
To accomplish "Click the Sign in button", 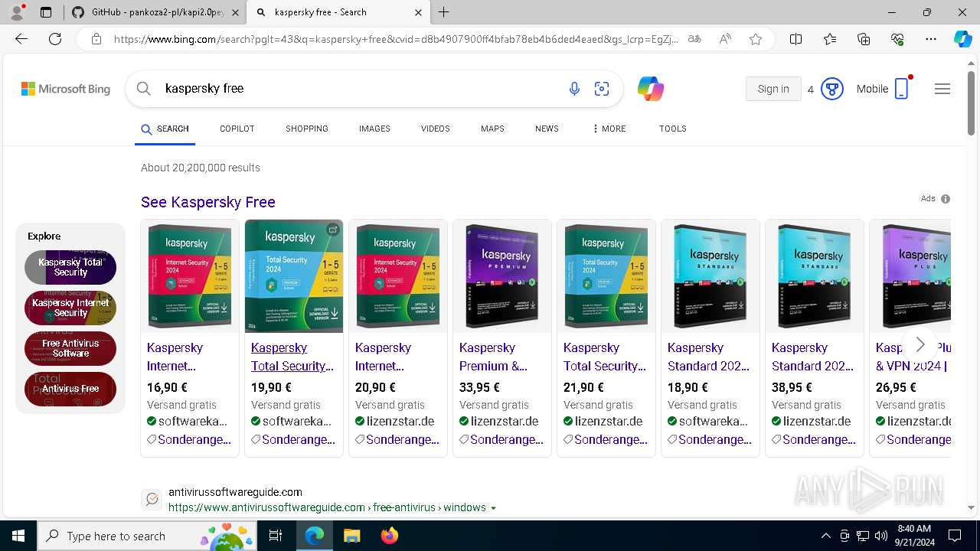I will [773, 89].
